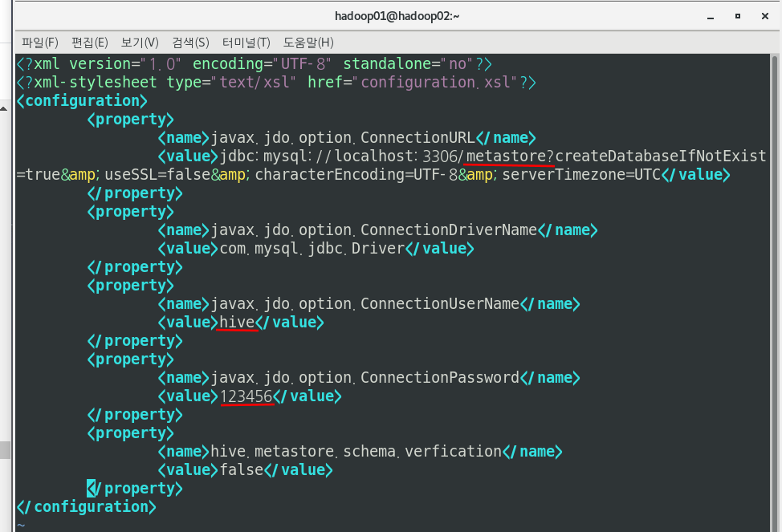Click the text hive.metastore.schema.verfication
Viewport: 782px width, 532px height.
pyautogui.click(x=356, y=451)
